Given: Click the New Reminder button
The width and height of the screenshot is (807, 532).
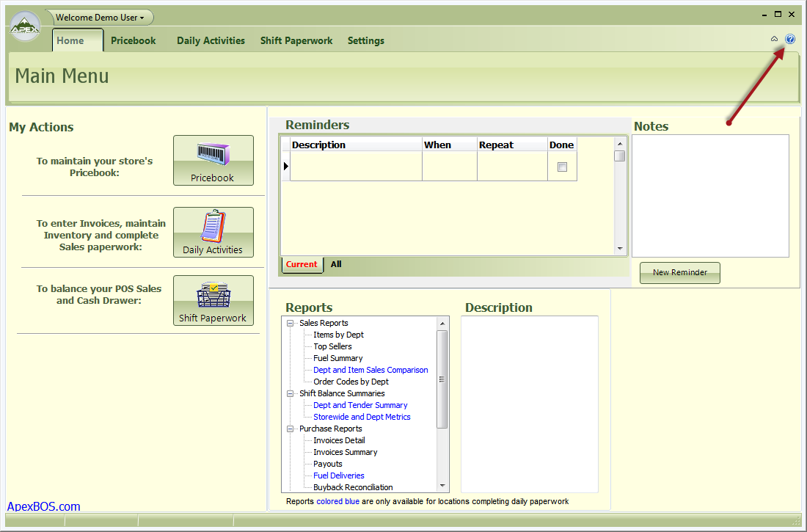Looking at the screenshot, I should click(679, 272).
